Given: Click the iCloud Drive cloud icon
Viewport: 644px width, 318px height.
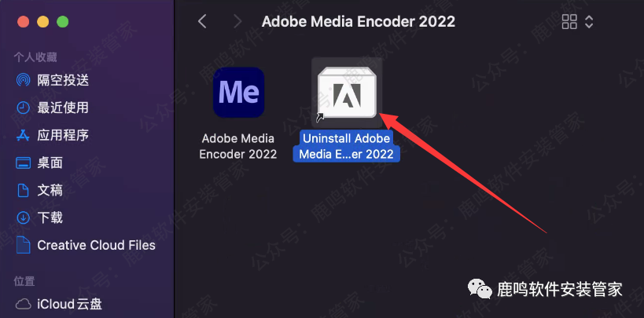Looking at the screenshot, I should coord(23,304).
